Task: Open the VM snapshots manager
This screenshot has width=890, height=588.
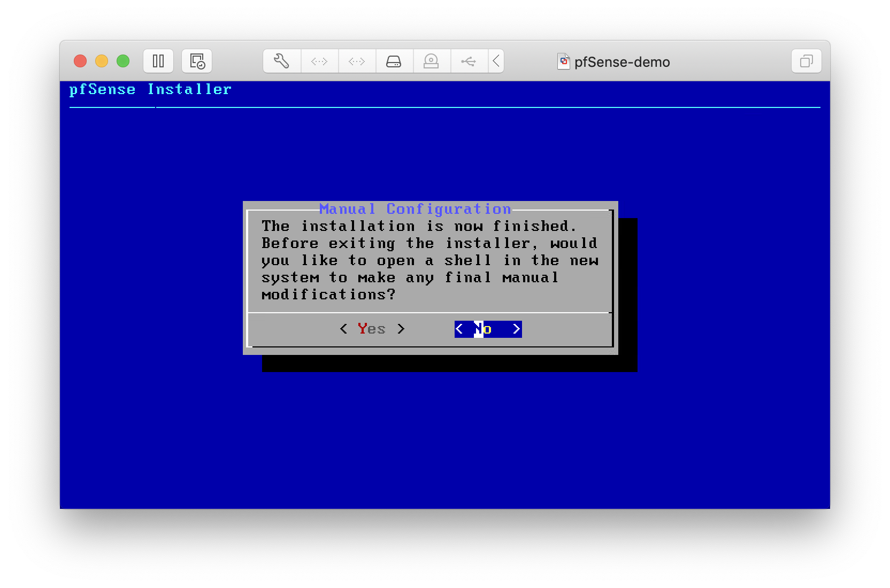Action: pos(197,61)
